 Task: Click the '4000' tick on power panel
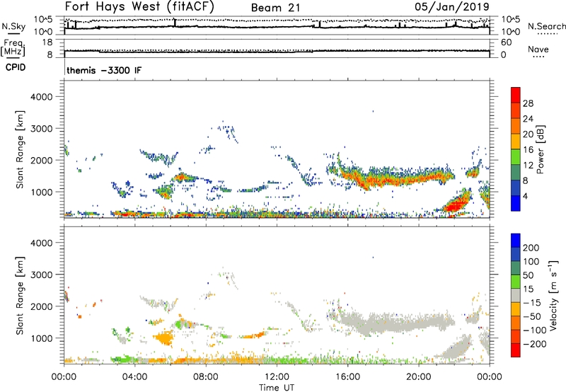pos(41,97)
